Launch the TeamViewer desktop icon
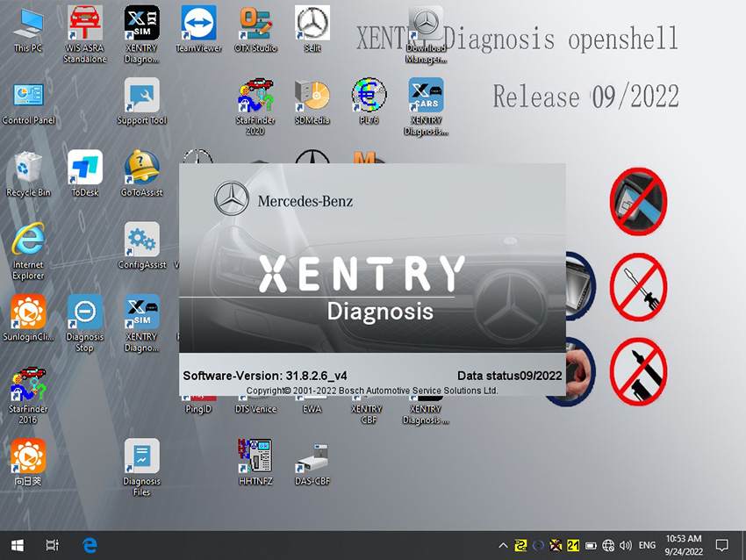This screenshot has width=746, height=560. [x=198, y=29]
